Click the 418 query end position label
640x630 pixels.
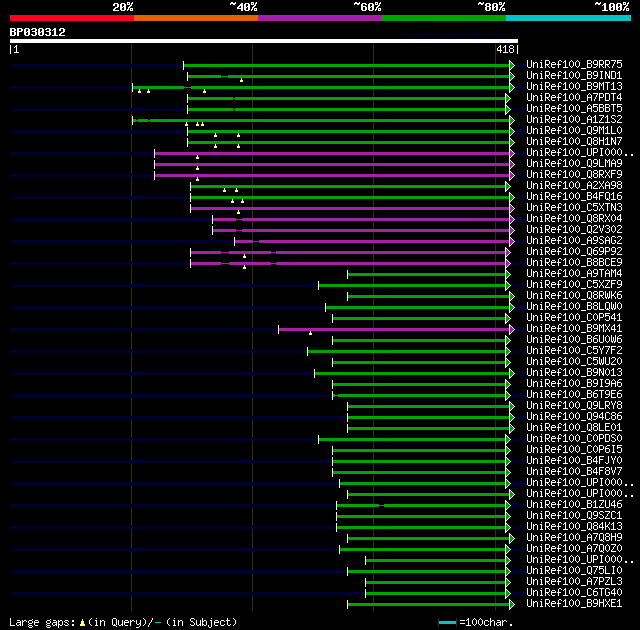pos(505,49)
